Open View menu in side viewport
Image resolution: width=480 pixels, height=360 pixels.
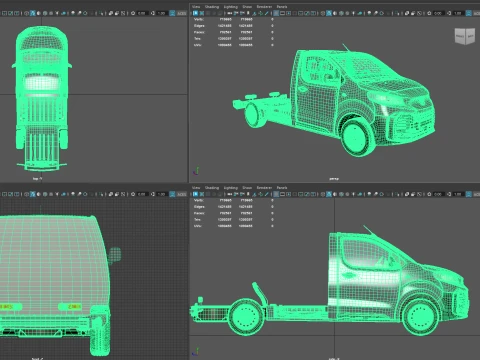tap(196, 187)
